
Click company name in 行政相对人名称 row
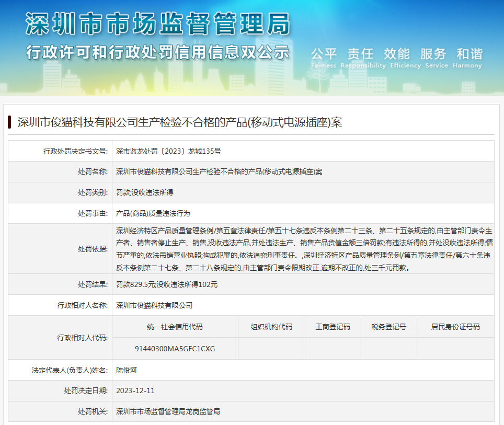[x=154, y=305]
